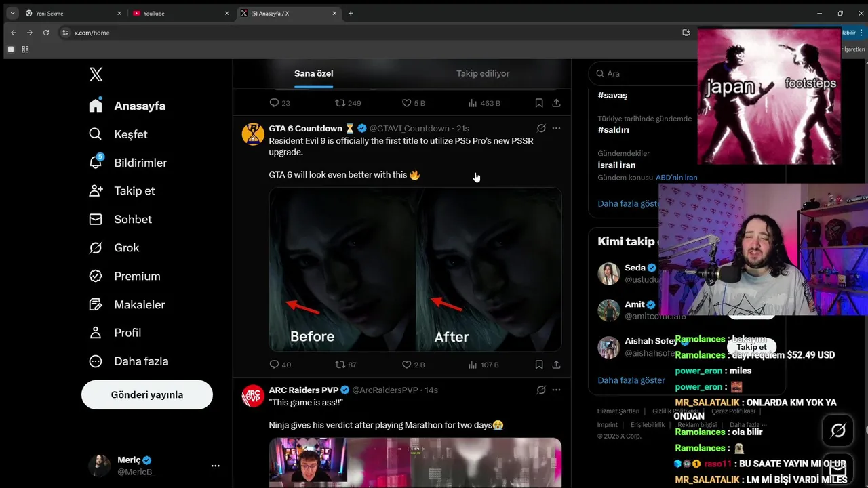Switch to Takip ediyor tab

[483, 73]
